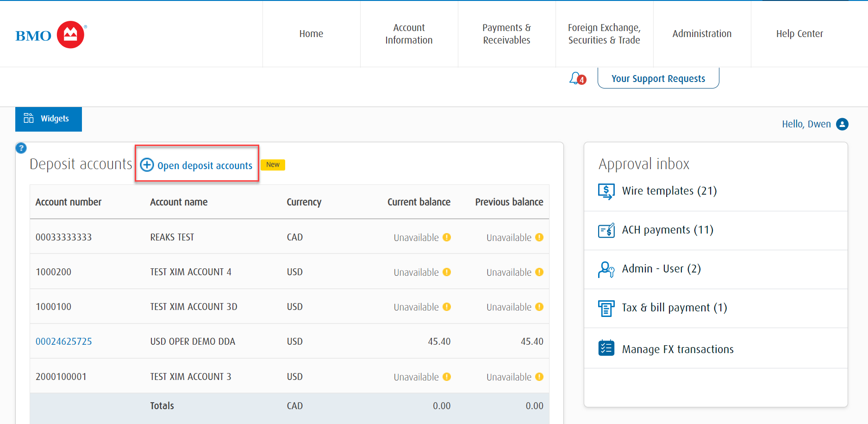Click the BMO logo
This screenshot has height=424, width=868.
point(50,34)
